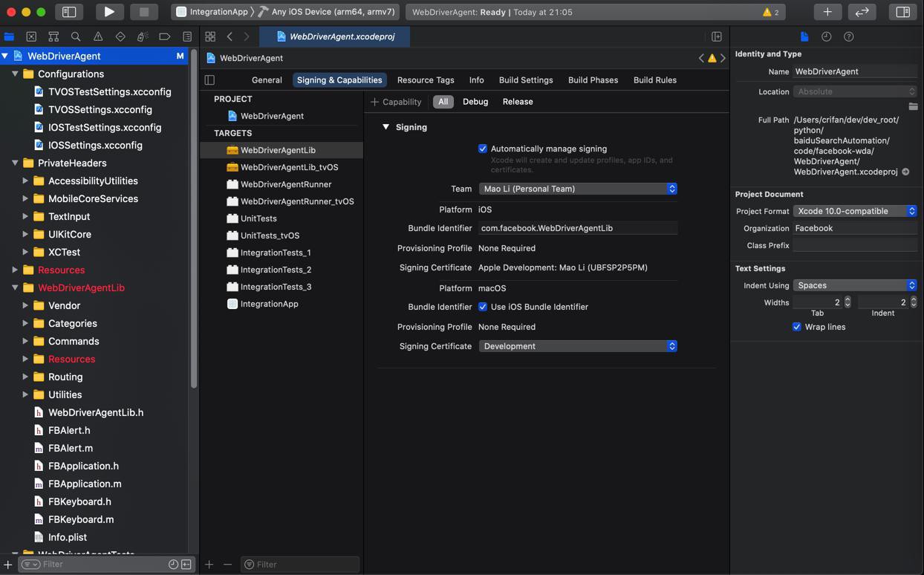Screen dimensions: 924x575
Task: Filter capabilities by Debug configuration
Action: [x=475, y=102]
